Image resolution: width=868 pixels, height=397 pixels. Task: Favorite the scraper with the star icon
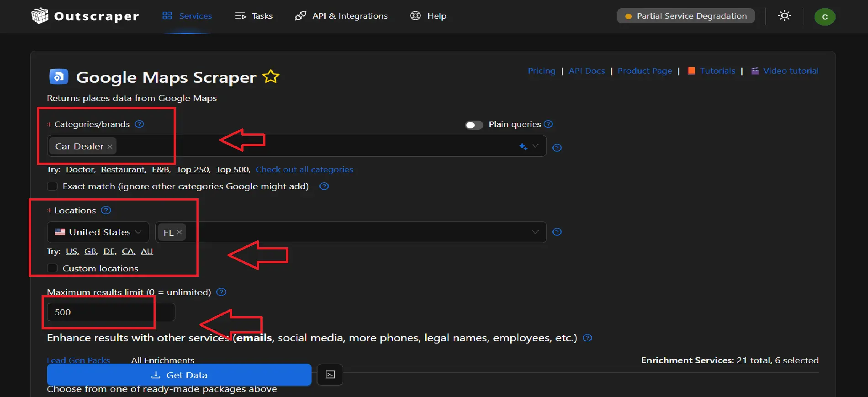pyautogui.click(x=270, y=77)
